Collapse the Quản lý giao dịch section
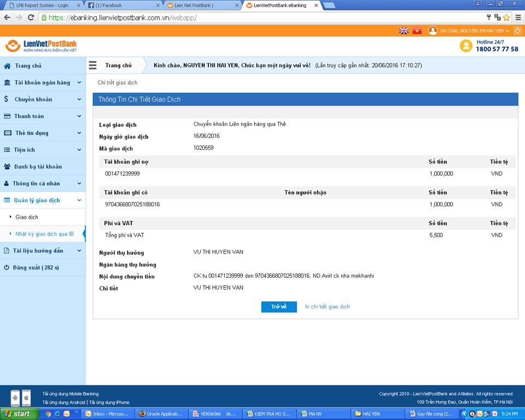Image resolution: width=525 pixels, height=420 pixels. tap(37, 201)
